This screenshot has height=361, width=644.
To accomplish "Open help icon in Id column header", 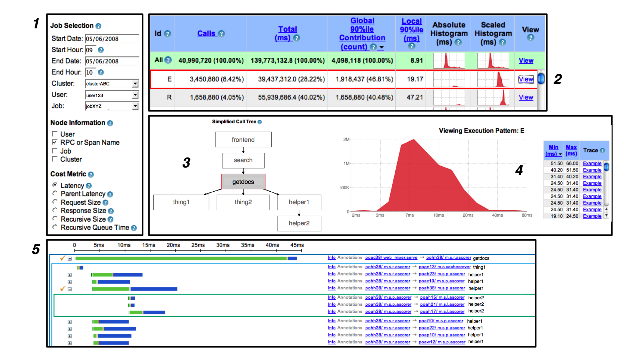I will pyautogui.click(x=168, y=34).
